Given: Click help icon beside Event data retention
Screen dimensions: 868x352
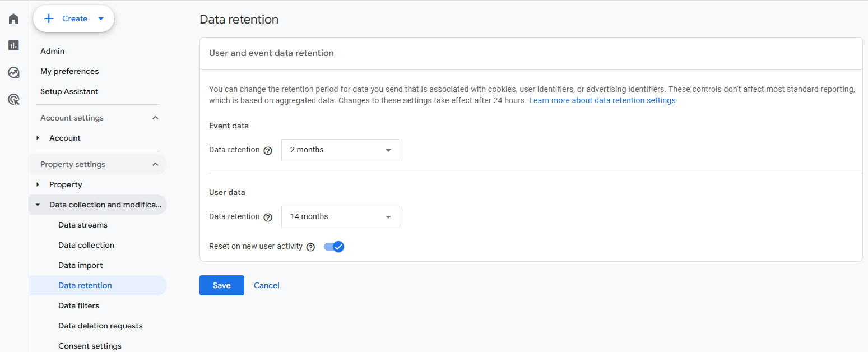Looking at the screenshot, I should tap(268, 151).
